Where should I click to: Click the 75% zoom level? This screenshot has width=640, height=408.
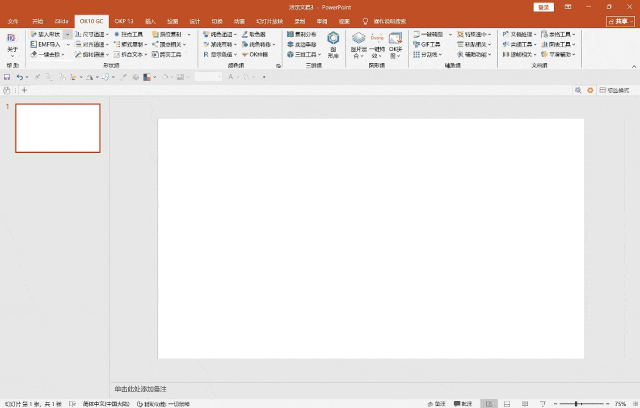click(620, 404)
